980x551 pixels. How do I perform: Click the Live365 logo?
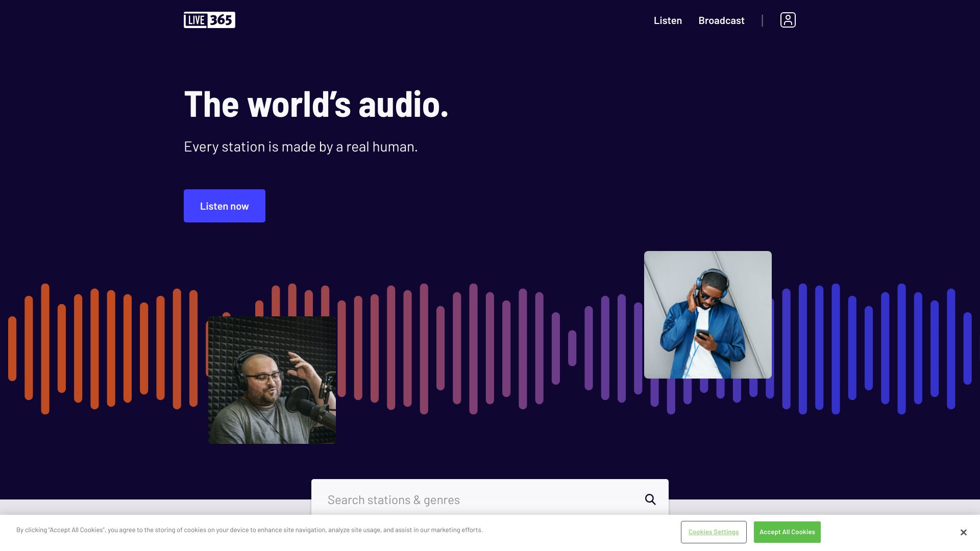pyautogui.click(x=209, y=20)
